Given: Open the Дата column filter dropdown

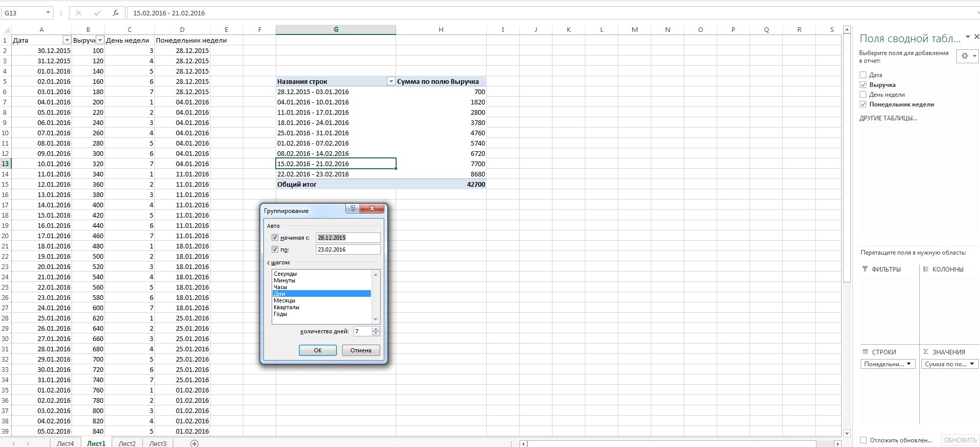Looking at the screenshot, I should [x=66, y=40].
